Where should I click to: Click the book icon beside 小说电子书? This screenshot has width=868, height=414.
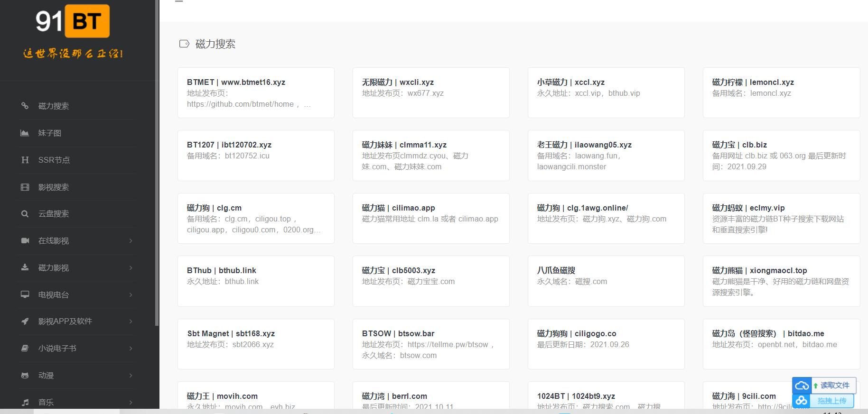point(25,348)
